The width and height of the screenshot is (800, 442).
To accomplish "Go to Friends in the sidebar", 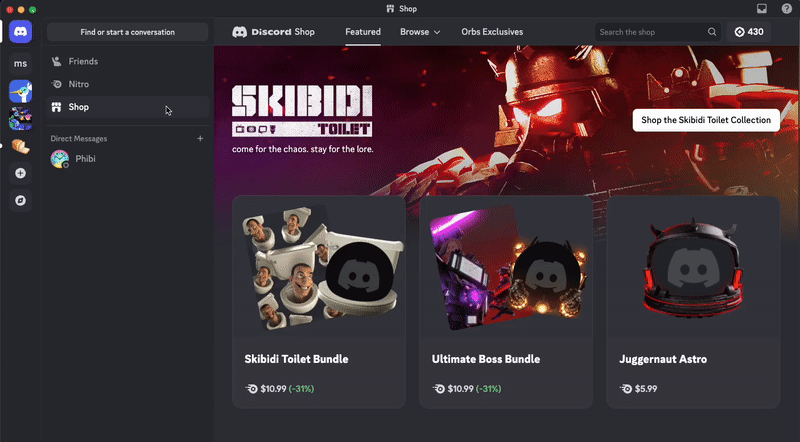I will (x=128, y=61).
